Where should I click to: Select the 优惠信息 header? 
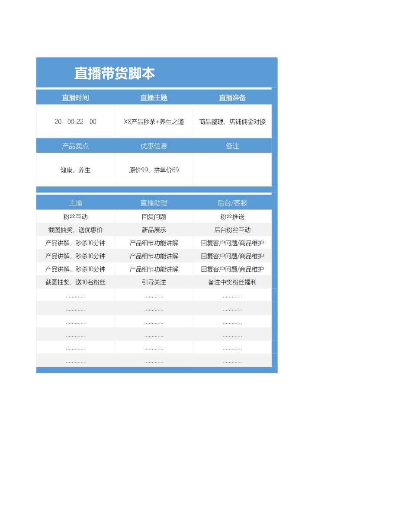tap(154, 146)
